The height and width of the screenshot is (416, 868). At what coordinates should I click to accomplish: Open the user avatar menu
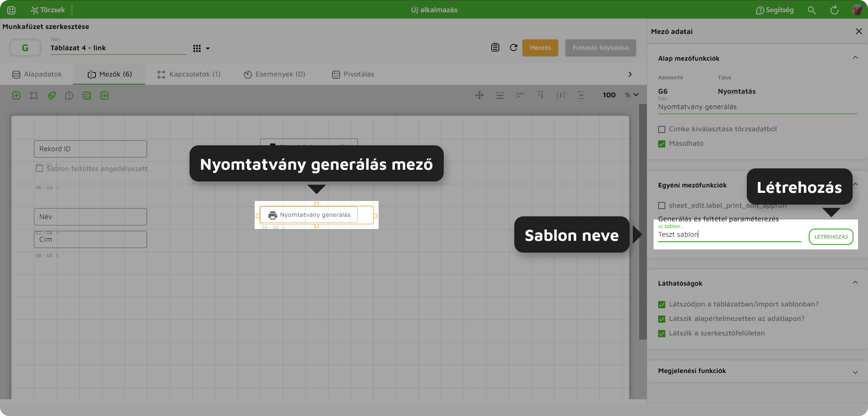click(857, 10)
